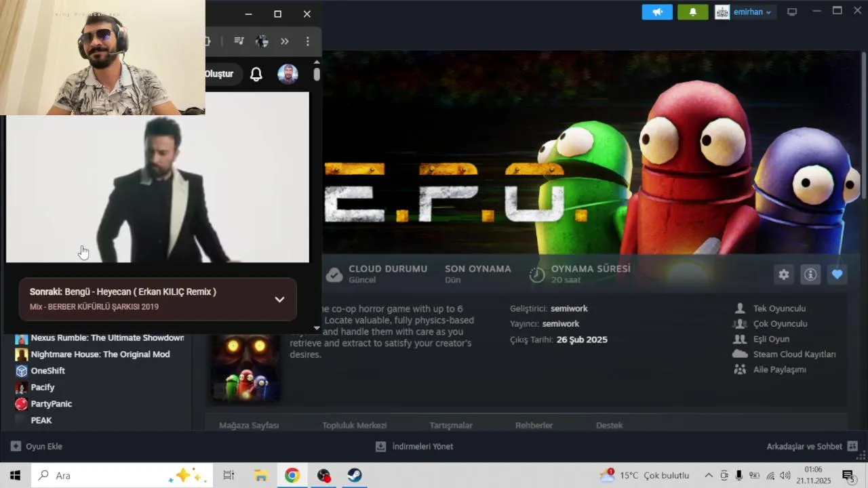Open browser three-dot menu

(307, 41)
